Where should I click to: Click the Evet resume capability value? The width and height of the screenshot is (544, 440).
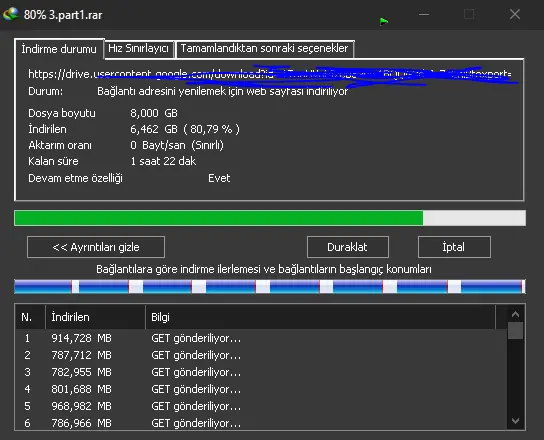[x=219, y=178]
